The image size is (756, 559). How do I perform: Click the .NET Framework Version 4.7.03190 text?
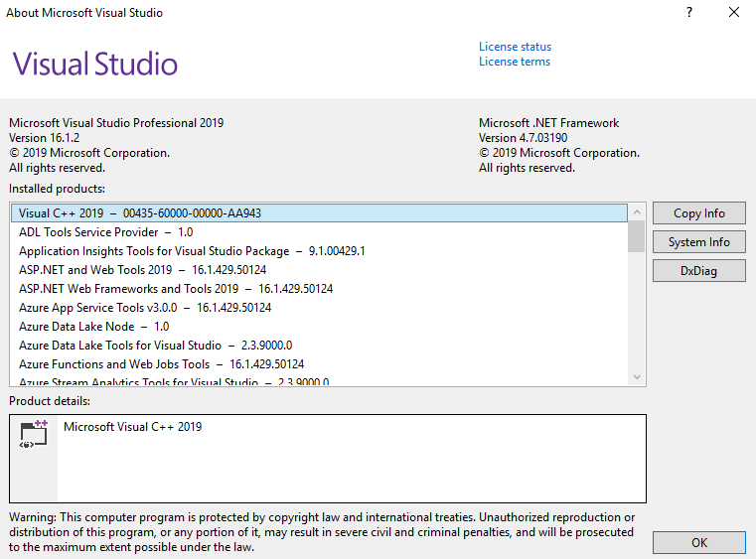pos(524,138)
